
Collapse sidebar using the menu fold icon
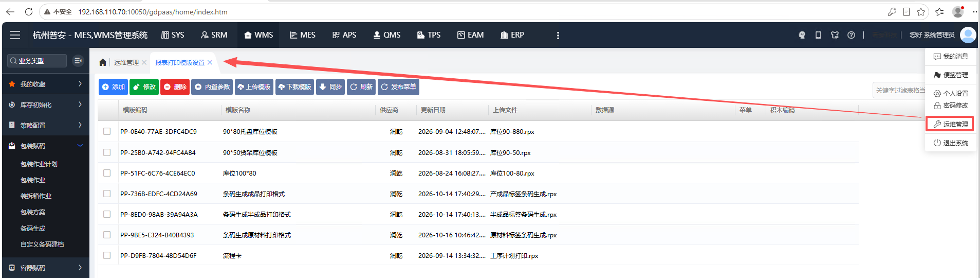coord(78,61)
